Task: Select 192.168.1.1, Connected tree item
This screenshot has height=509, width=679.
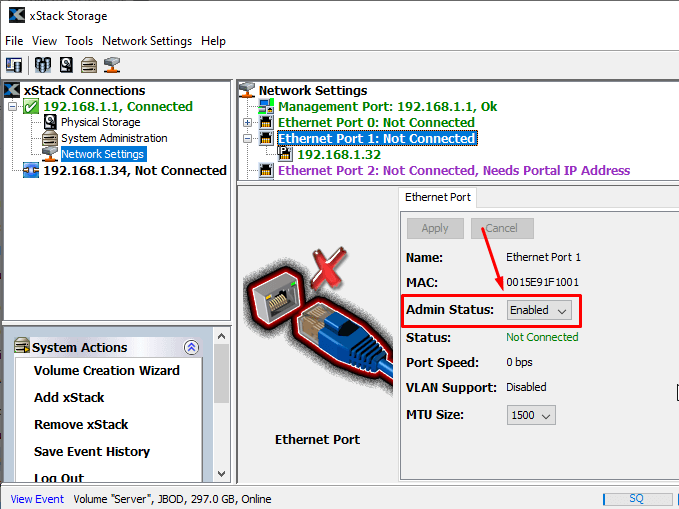Action: pos(118,107)
